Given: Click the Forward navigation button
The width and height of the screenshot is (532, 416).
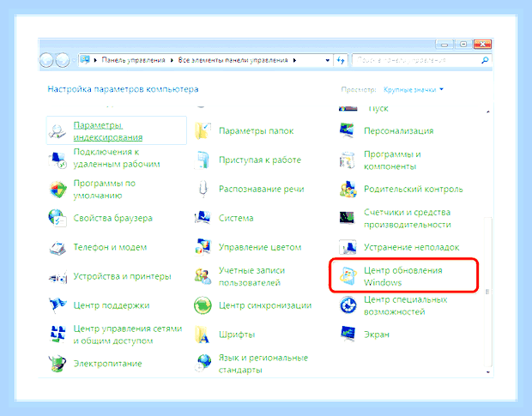Looking at the screenshot, I should click(62, 60).
